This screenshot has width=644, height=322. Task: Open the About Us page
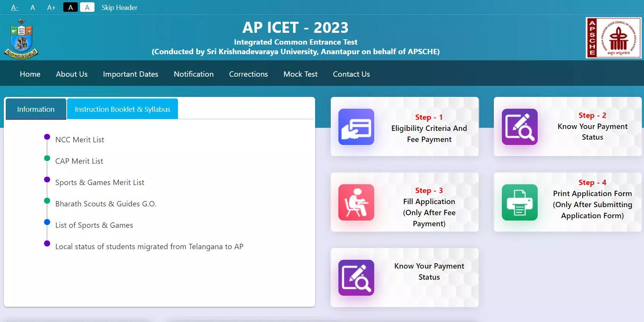72,74
